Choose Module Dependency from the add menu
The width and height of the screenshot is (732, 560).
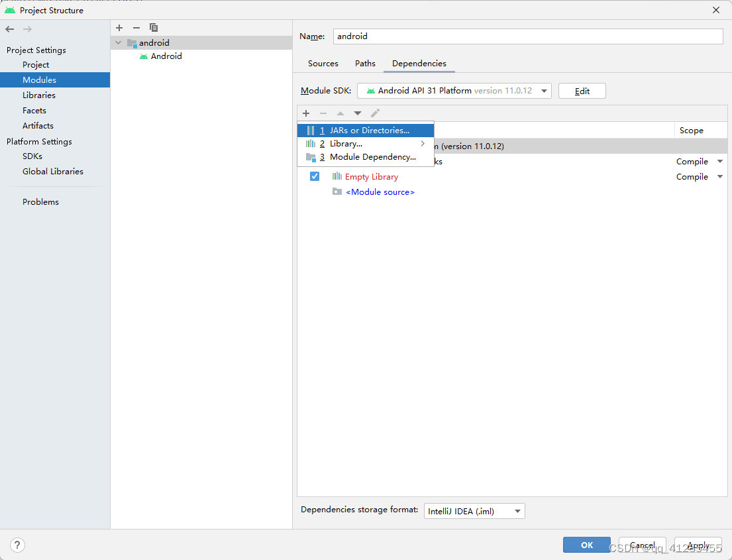tap(373, 157)
